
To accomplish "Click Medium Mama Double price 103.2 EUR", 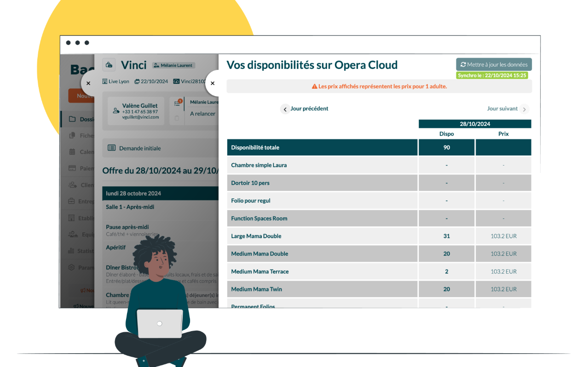I will 503,254.
